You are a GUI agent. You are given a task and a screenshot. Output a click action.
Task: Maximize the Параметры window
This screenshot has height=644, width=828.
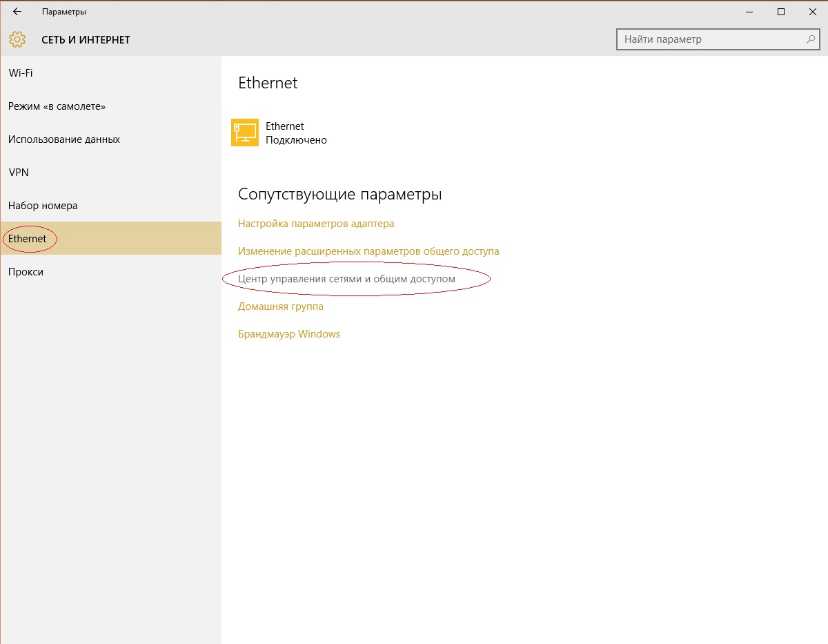point(781,12)
